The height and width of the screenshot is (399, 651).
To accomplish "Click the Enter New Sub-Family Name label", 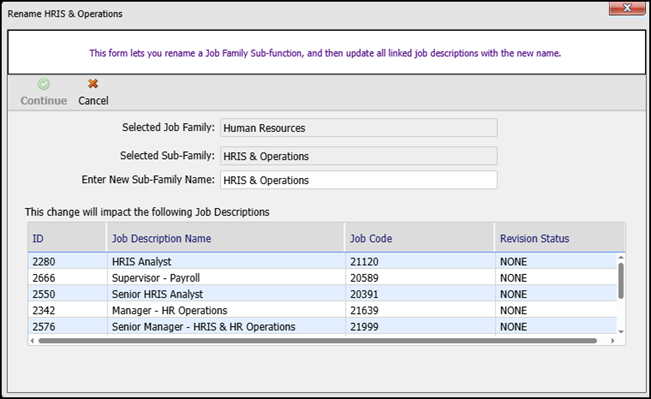I will click(148, 179).
